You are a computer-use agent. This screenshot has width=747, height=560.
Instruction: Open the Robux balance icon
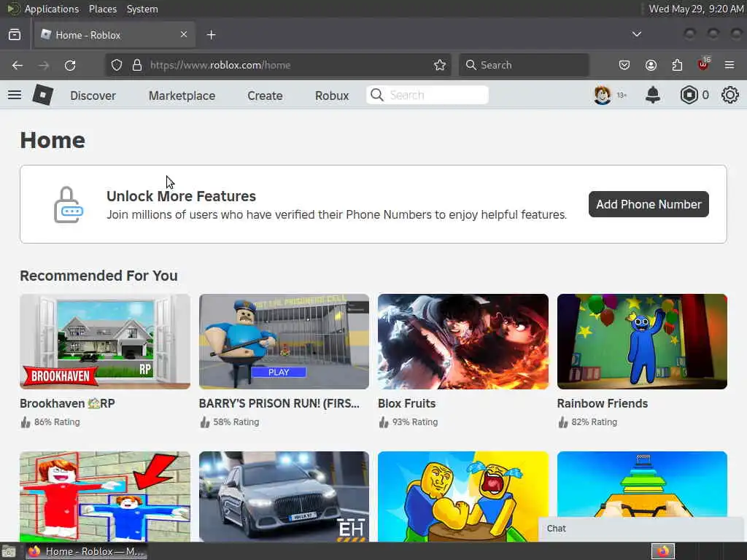pos(689,96)
